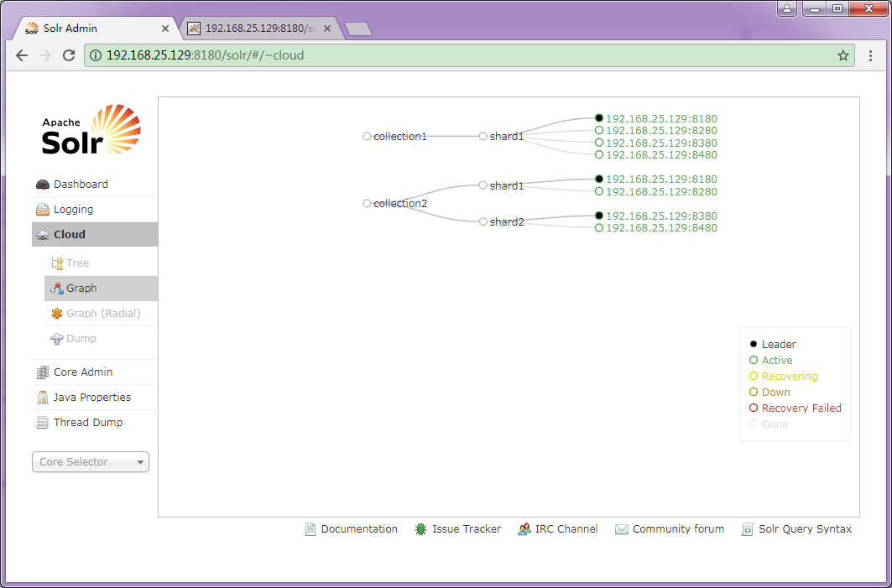892x588 pixels.
Task: Click the Down legend entry
Action: point(769,392)
